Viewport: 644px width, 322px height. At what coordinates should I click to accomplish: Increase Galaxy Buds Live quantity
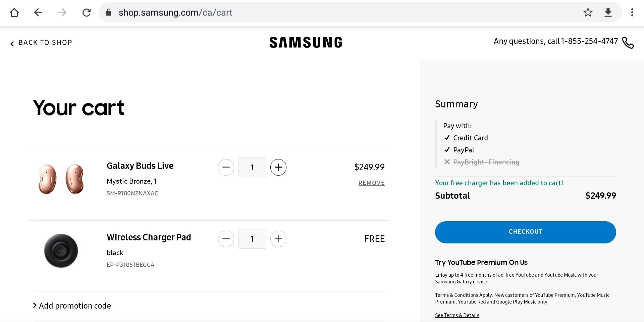coord(278,167)
